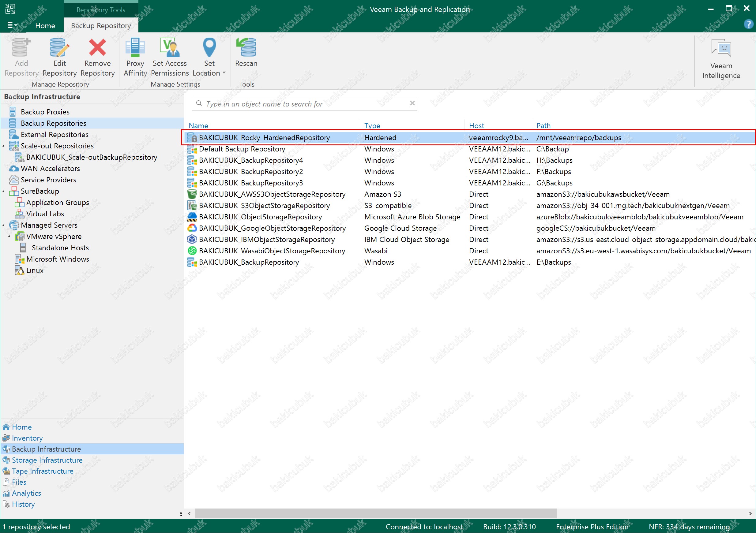Select BAKICUBUK_BackupRepository3 row
Image resolution: width=756 pixels, height=533 pixels.
[x=470, y=183]
